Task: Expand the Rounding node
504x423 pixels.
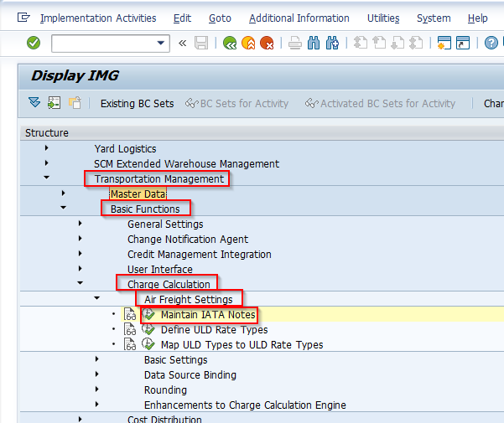Action: point(96,389)
